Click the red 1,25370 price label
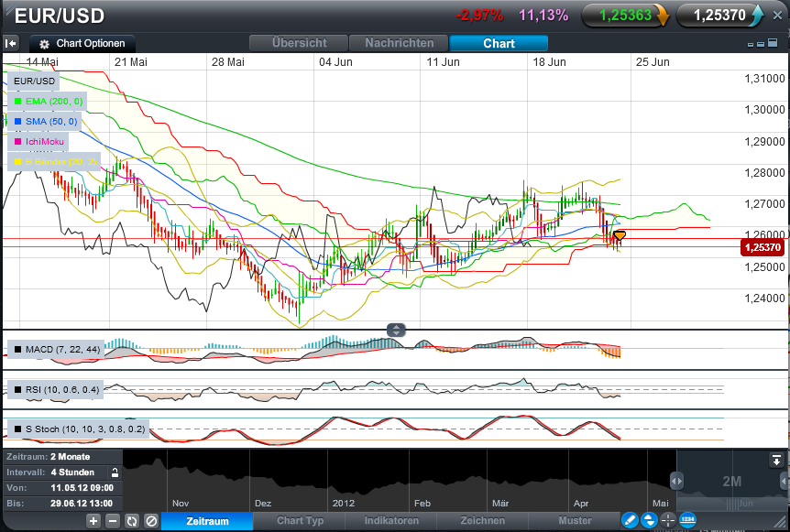This screenshot has height=532, width=790. (x=763, y=247)
